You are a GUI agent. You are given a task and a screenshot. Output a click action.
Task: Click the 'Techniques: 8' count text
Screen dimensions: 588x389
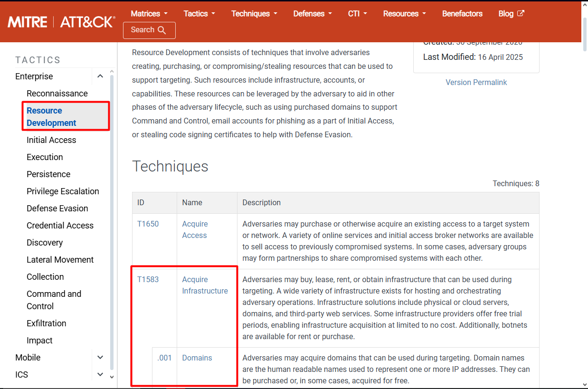[x=516, y=183]
